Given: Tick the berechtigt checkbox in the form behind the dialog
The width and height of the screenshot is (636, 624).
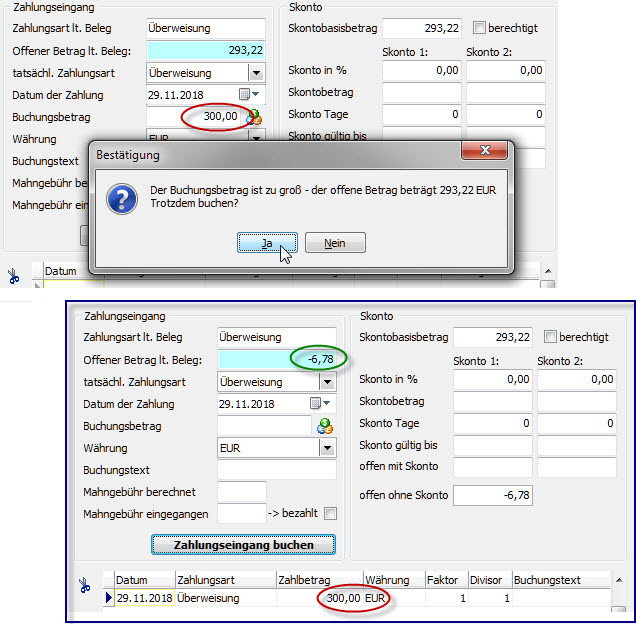Looking at the screenshot, I should 479,28.
